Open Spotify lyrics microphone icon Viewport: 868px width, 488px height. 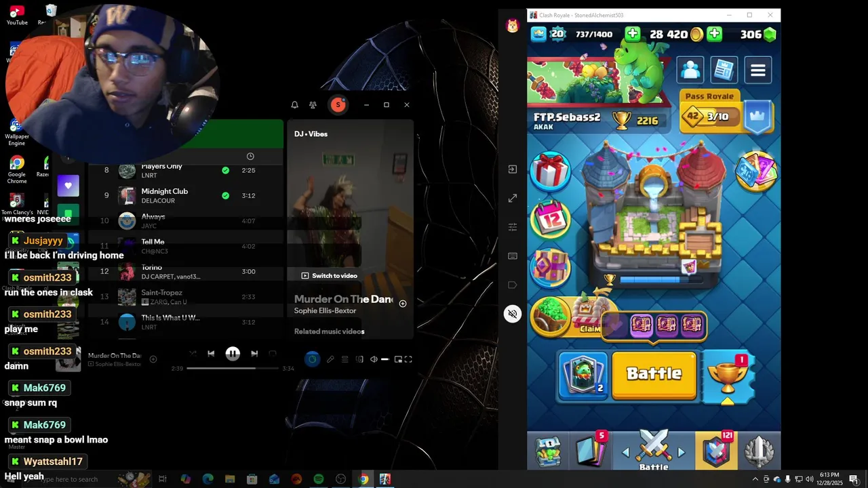(x=330, y=359)
